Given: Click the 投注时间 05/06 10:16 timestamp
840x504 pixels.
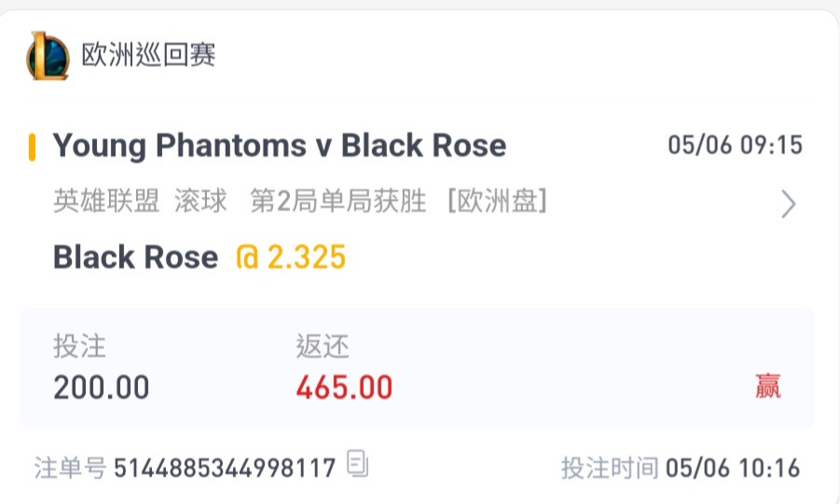Looking at the screenshot, I should click(x=681, y=468).
